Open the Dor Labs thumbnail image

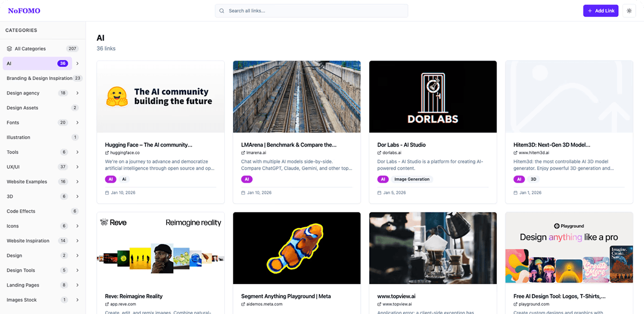click(x=433, y=97)
